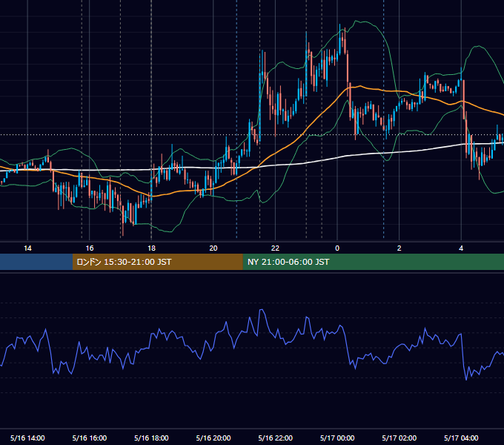The height and width of the screenshot is (445, 504).
Task: Click the hour 18 axis label
Action: [151, 248]
